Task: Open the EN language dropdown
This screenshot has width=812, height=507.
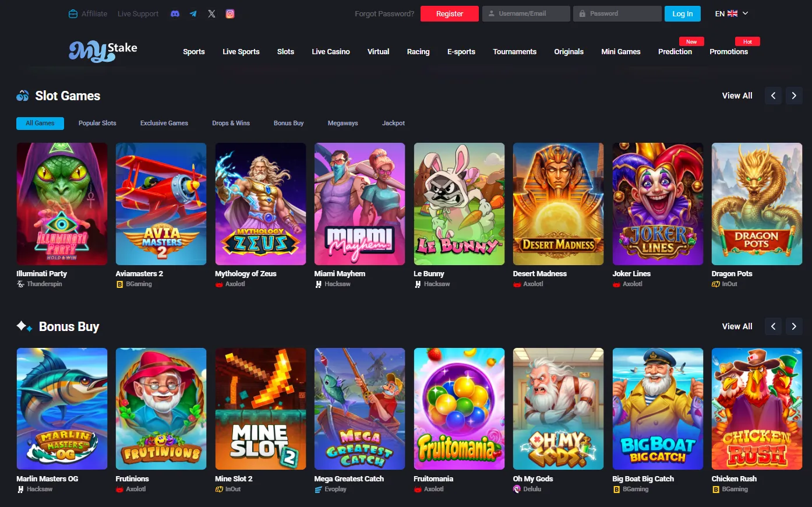Action: point(732,13)
